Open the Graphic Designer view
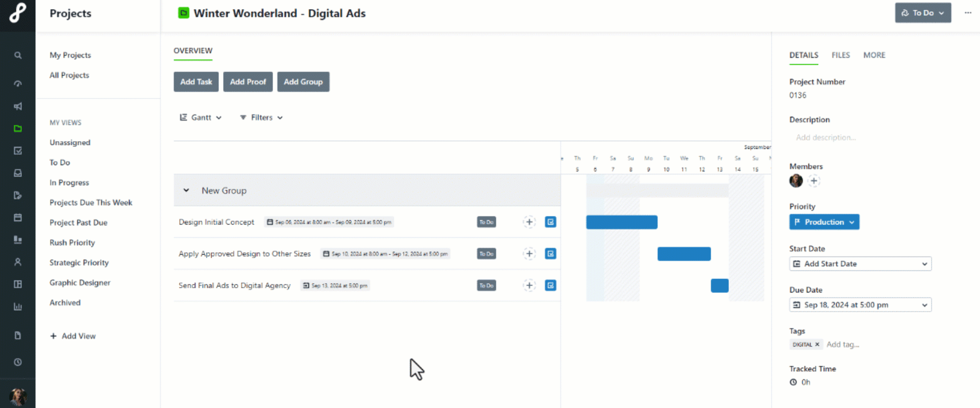The image size is (980, 408). click(80, 283)
